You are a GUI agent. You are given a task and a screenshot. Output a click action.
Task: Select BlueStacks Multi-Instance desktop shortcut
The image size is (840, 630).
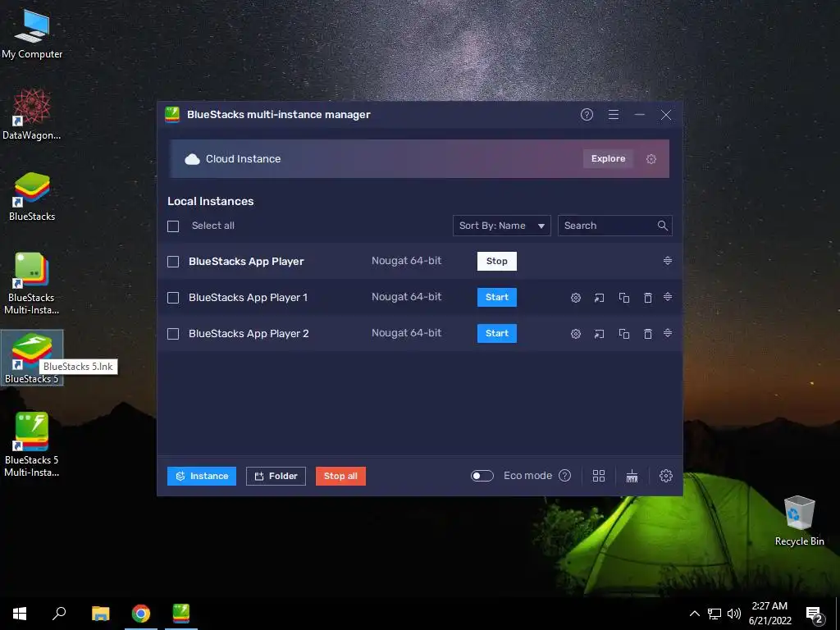coord(32,283)
